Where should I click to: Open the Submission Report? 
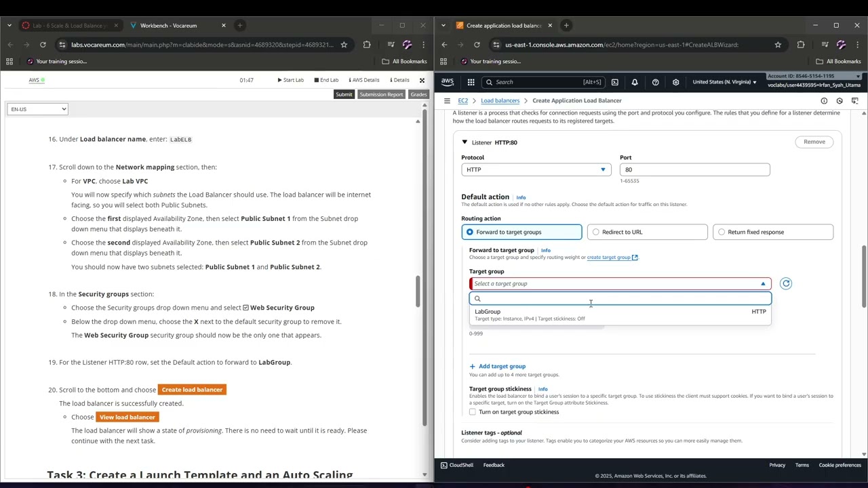click(381, 94)
